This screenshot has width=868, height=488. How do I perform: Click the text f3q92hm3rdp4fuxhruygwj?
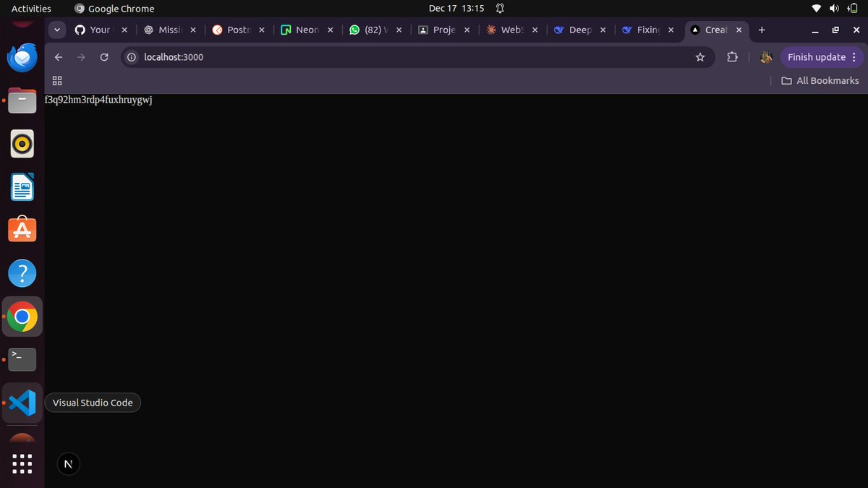coord(98,100)
